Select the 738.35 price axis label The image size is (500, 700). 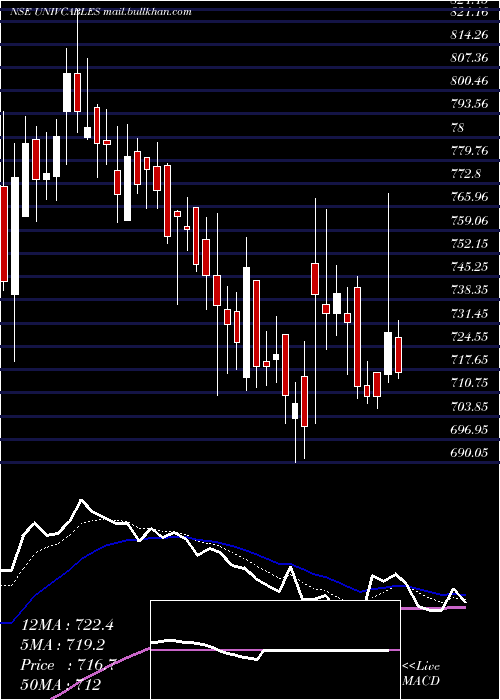click(469, 290)
